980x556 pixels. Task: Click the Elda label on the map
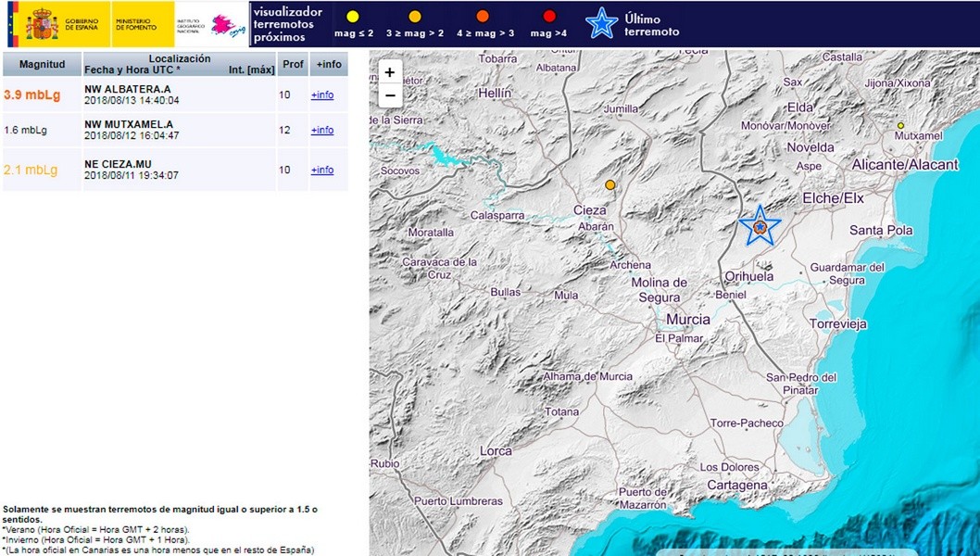pos(800,107)
